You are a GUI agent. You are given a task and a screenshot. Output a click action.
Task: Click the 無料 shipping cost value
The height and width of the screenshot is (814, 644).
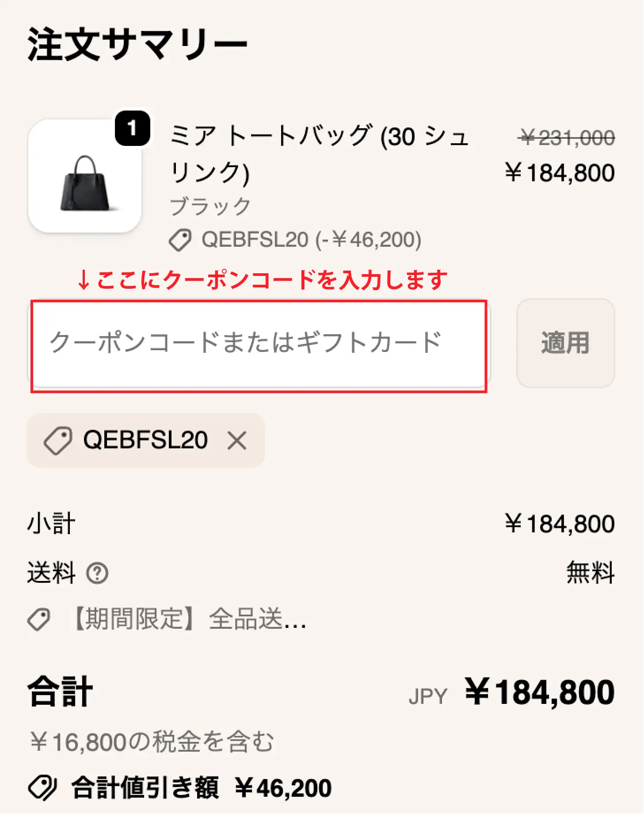[x=591, y=573]
